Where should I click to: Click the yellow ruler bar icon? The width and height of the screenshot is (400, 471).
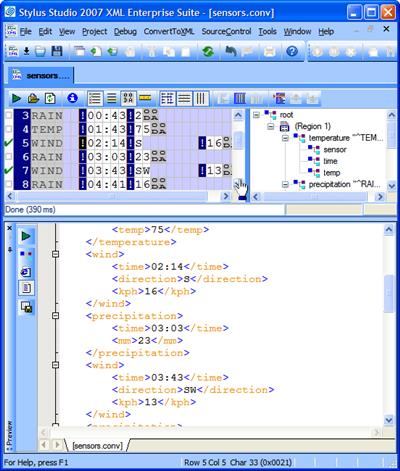click(145, 98)
